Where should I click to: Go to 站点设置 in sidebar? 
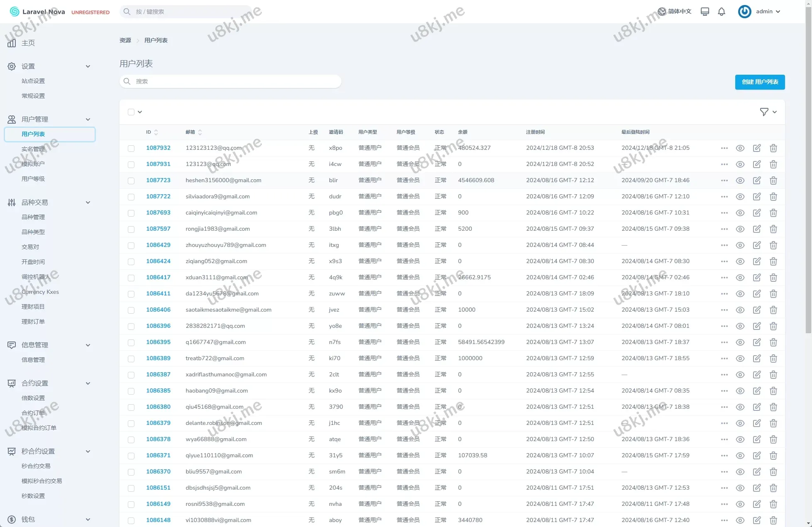click(x=33, y=81)
